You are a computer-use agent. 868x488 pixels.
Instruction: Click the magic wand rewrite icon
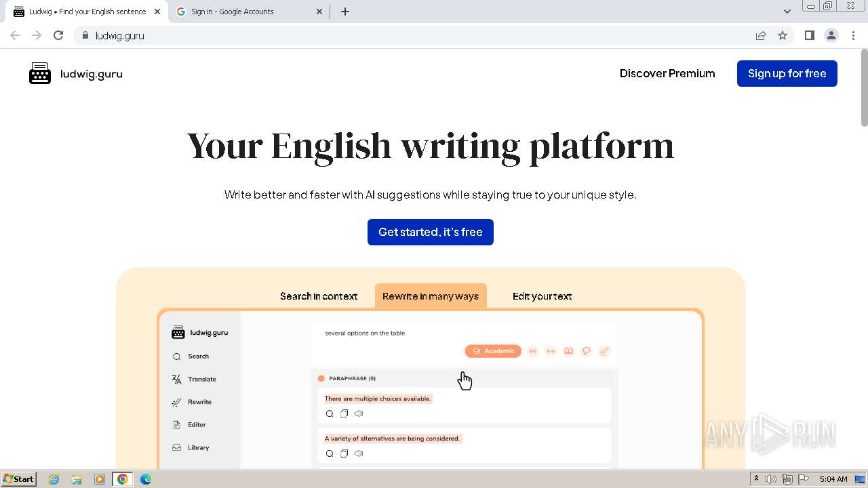coord(604,351)
